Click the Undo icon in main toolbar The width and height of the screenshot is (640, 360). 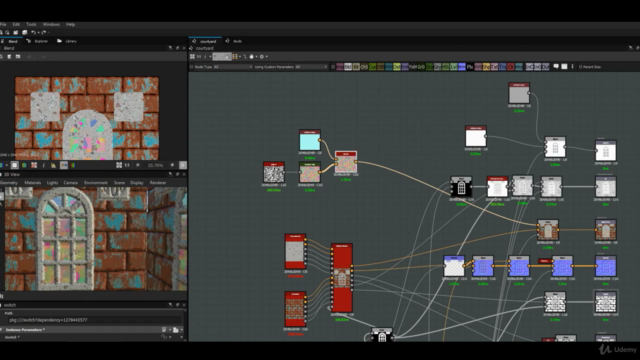click(33, 32)
